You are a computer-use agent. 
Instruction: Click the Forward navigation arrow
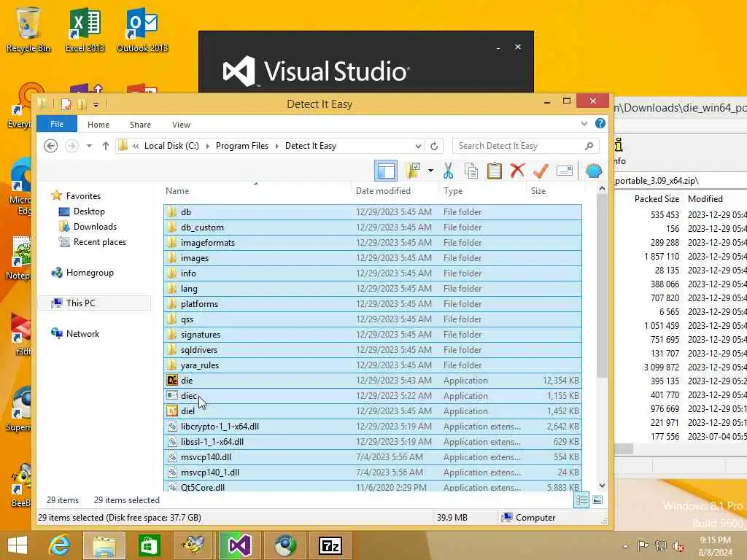(x=71, y=146)
